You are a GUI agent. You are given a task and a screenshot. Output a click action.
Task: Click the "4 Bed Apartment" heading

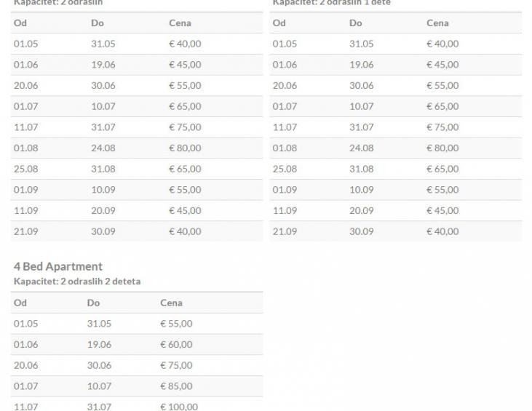click(58, 266)
